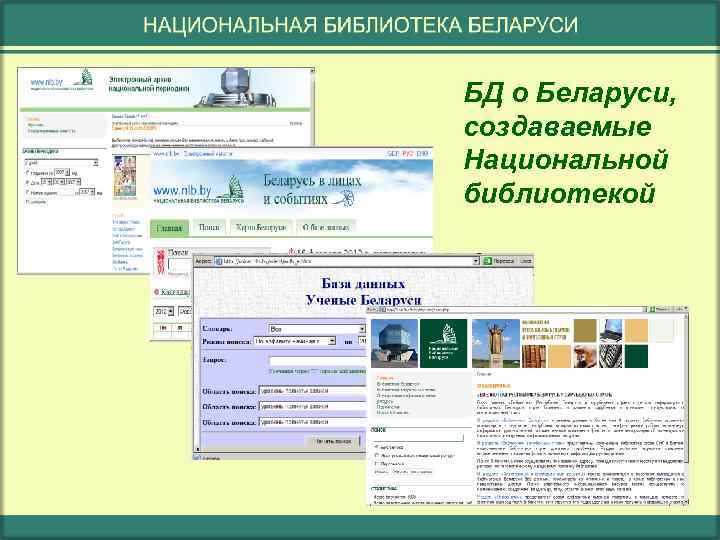Click the search field in library site sidebar
This screenshot has width=720, height=540.
tap(419, 438)
